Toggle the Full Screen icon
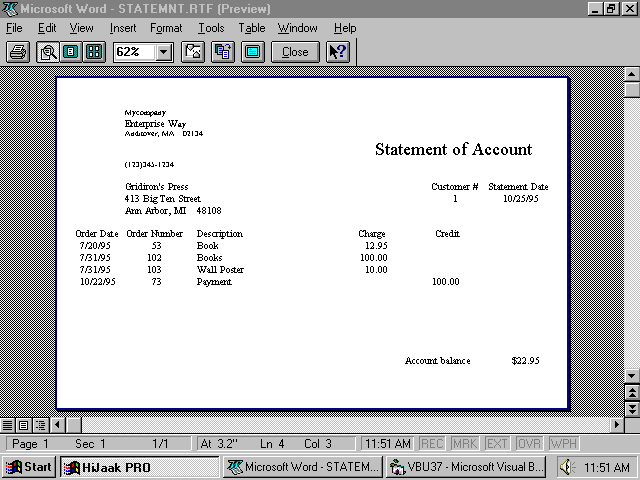Image resolution: width=640 pixels, height=480 pixels. 252,51
